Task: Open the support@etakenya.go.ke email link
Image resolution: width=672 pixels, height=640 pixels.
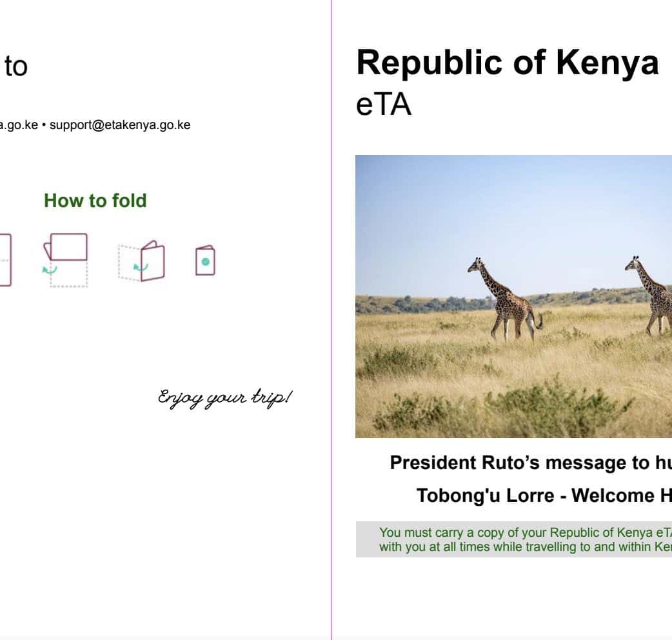Action: click(120, 125)
